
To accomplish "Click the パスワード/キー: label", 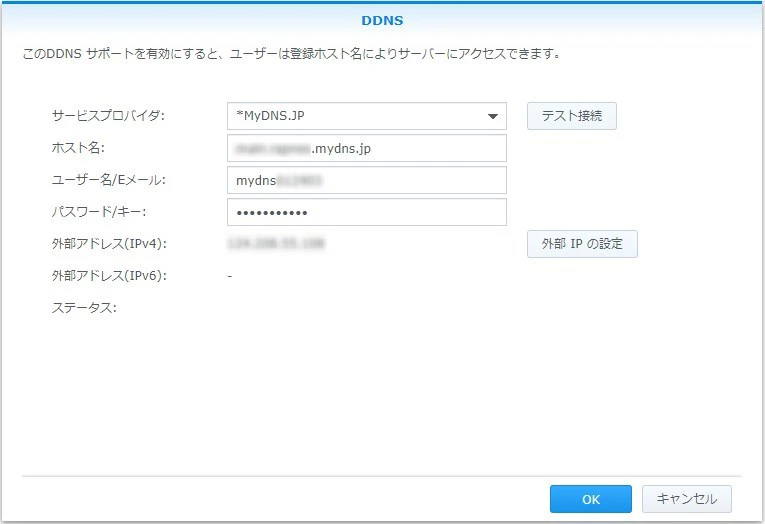I will coord(99,212).
